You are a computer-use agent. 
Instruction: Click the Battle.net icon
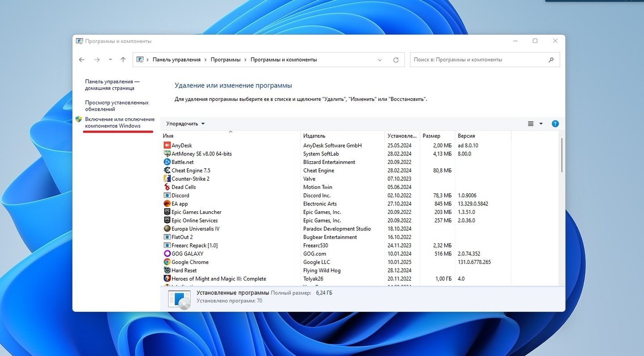tap(167, 162)
